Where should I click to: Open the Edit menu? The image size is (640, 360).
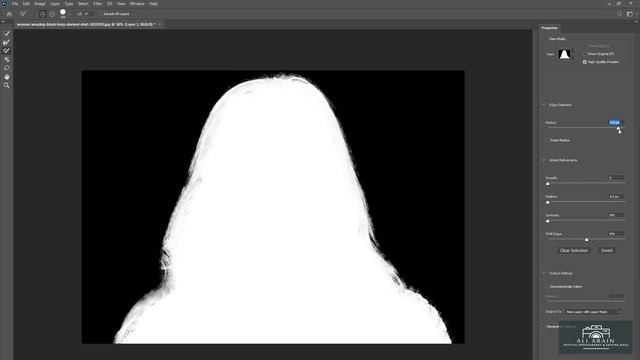[26, 4]
